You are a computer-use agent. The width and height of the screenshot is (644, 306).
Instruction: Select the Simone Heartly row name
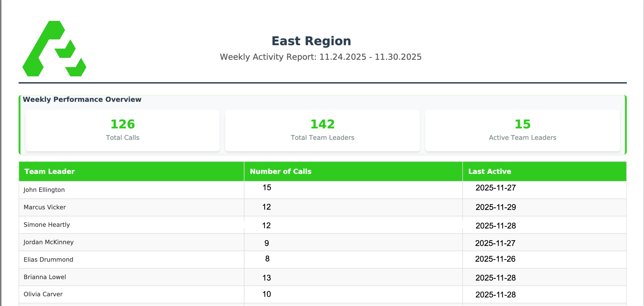(47, 225)
